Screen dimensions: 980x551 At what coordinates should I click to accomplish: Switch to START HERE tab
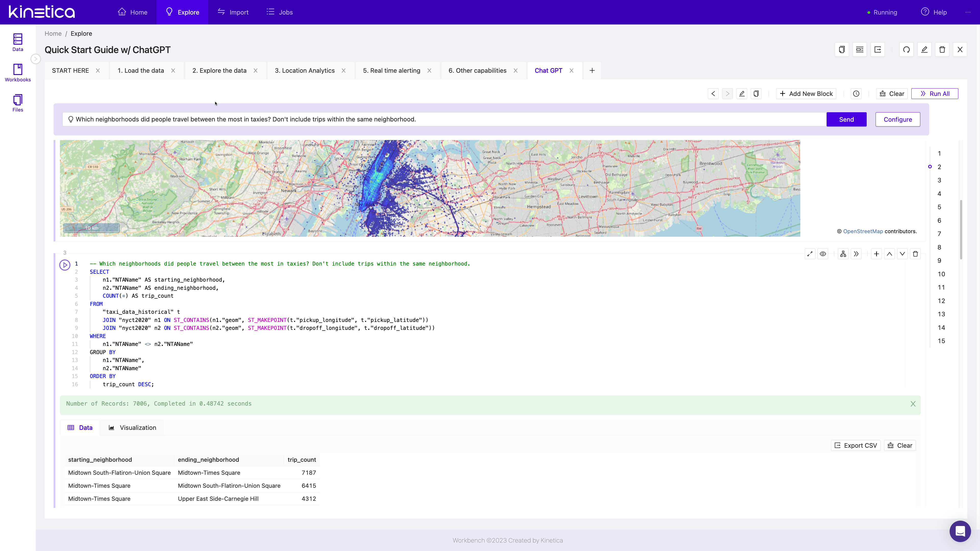(x=70, y=70)
